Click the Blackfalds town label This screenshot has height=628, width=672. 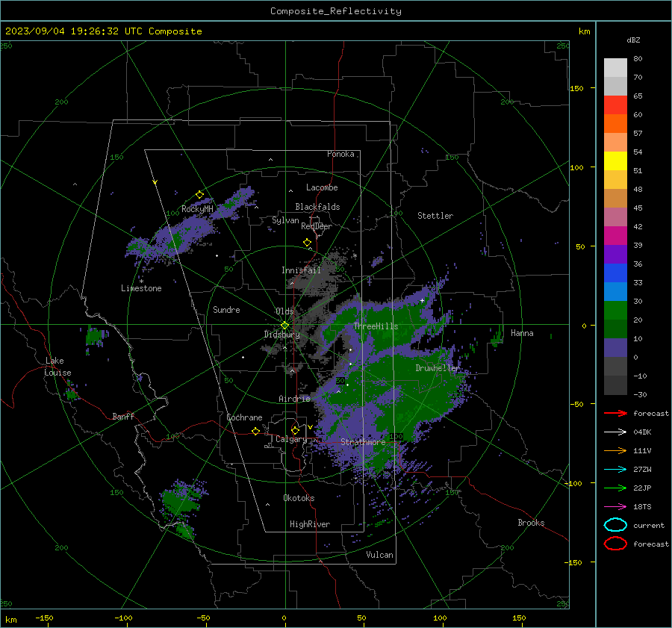[x=317, y=207]
